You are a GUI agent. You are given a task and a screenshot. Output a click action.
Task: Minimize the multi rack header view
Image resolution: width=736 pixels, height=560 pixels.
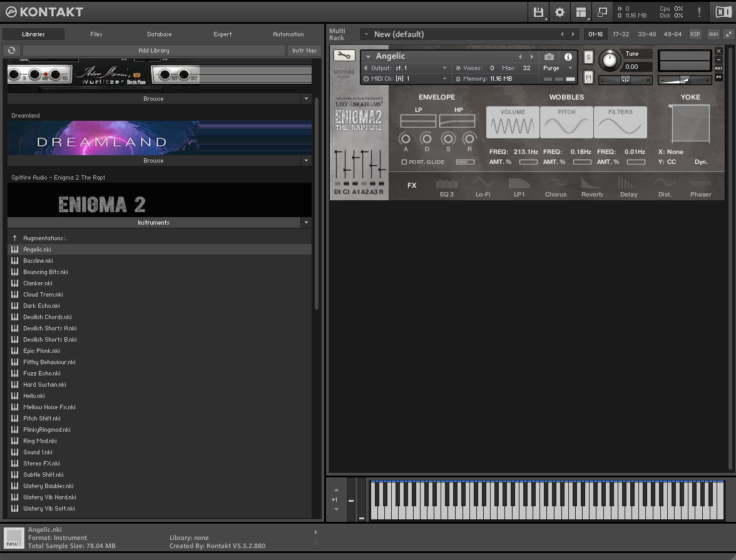tap(728, 34)
